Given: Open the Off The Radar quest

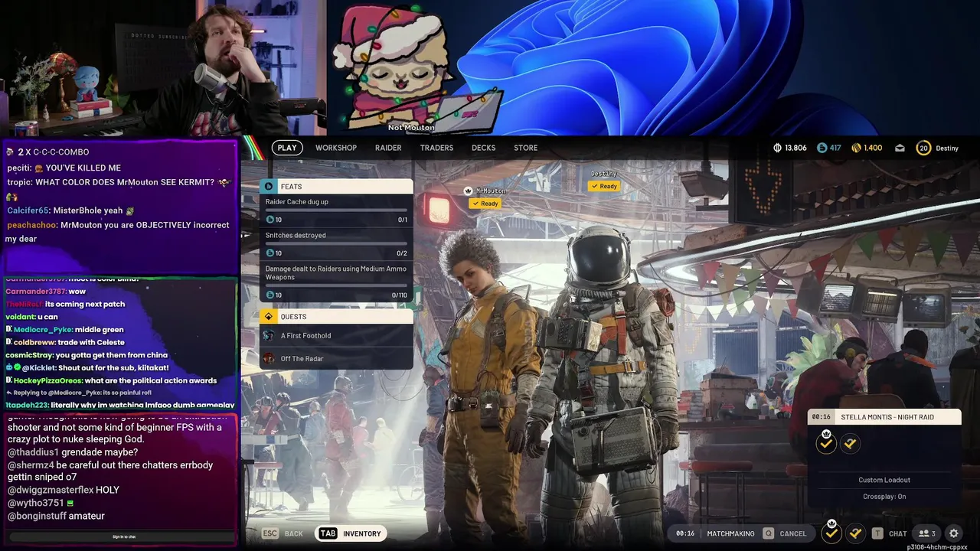Looking at the screenshot, I should tap(336, 358).
